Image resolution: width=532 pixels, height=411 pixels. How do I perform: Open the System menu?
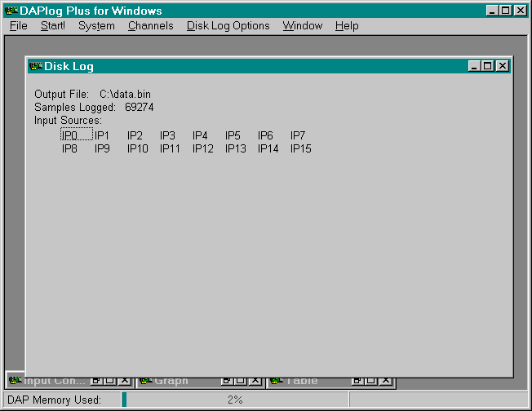[x=96, y=26]
